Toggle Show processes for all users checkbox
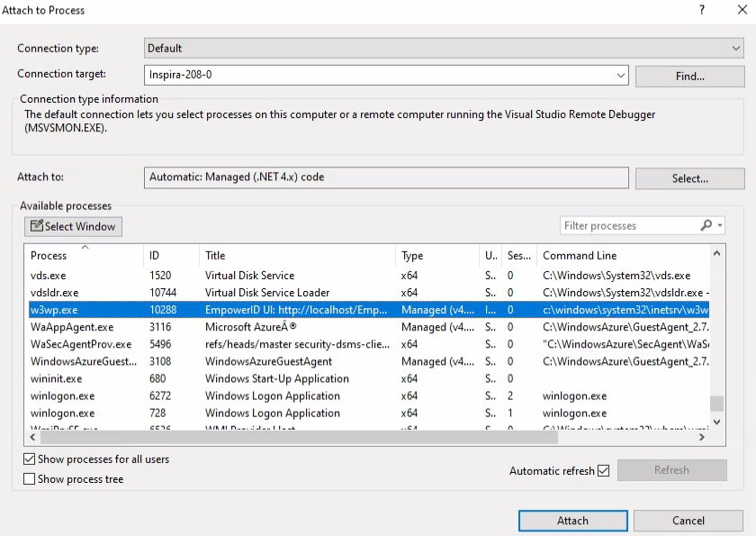Viewport: 756px width, 536px height. pos(30,459)
